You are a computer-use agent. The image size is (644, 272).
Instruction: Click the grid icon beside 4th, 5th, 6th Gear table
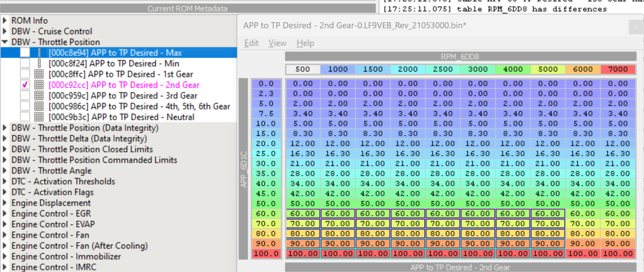click(x=39, y=106)
